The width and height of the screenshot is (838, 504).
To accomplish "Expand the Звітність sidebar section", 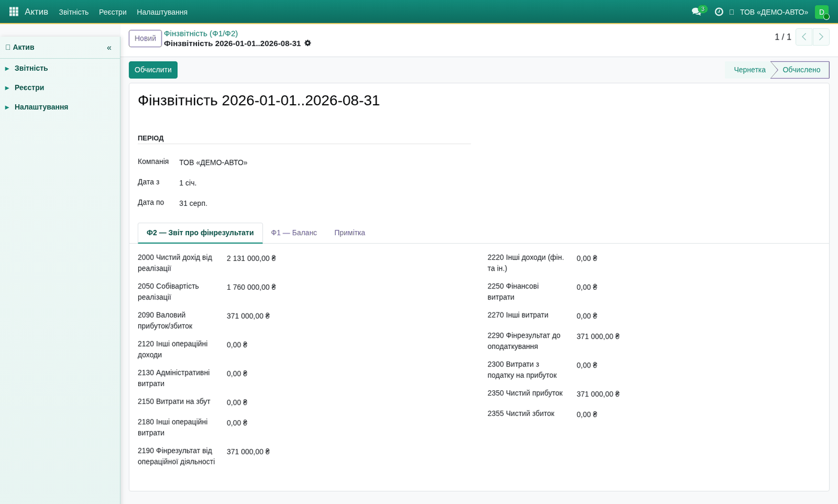I will click(x=31, y=68).
